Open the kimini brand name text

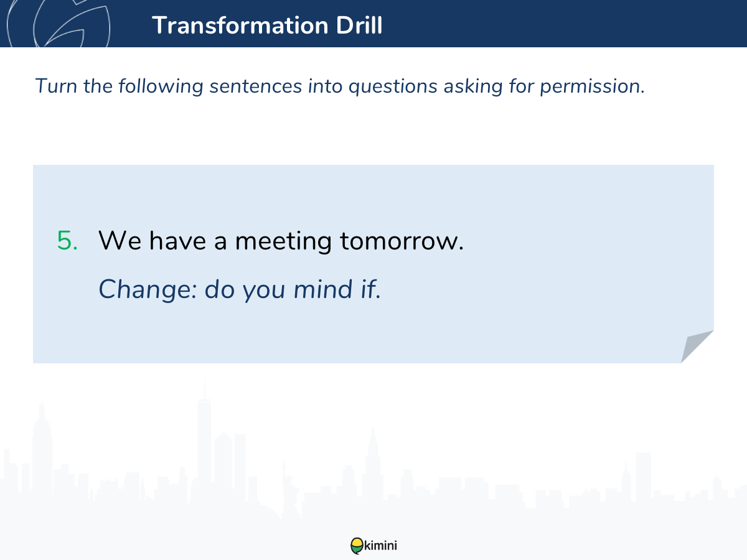pos(381,546)
